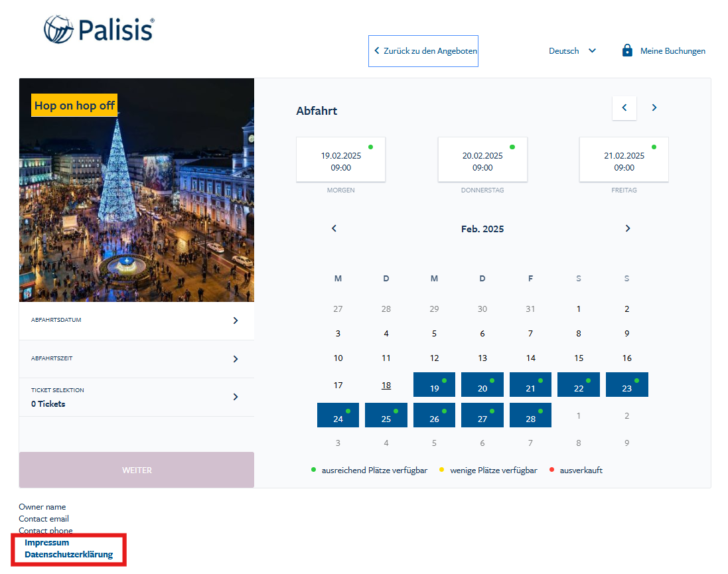Click the Palisis logo

(x=99, y=29)
